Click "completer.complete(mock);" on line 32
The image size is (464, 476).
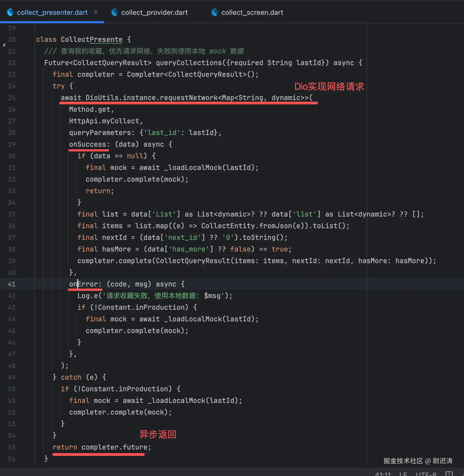click(x=137, y=179)
